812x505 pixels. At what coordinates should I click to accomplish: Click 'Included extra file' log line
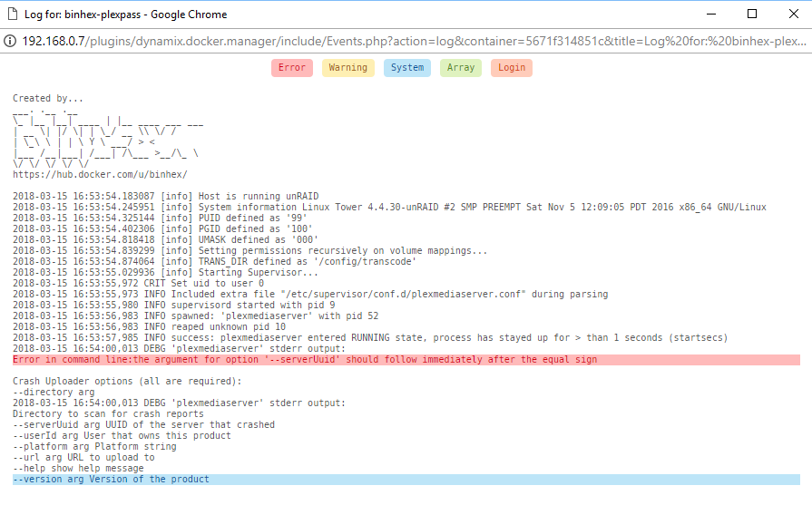pos(310,294)
